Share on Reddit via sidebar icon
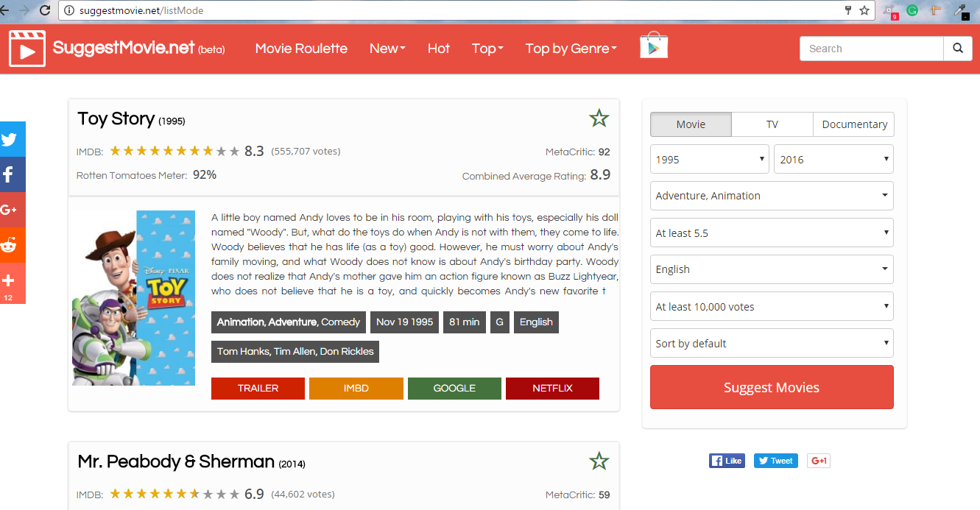This screenshot has height=510, width=980. (10, 245)
